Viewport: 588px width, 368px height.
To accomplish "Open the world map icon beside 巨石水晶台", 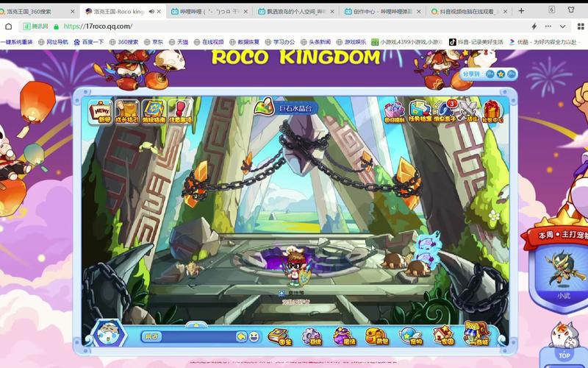I will [x=264, y=107].
